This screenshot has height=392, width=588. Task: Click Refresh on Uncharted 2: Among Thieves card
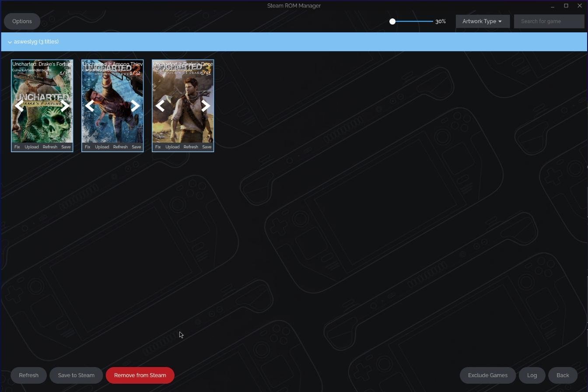120,147
